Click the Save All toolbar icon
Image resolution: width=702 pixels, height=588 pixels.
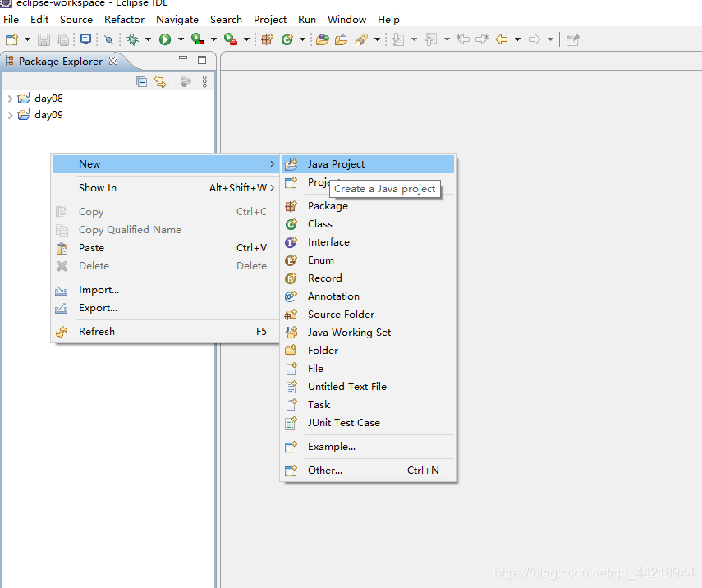(x=62, y=40)
